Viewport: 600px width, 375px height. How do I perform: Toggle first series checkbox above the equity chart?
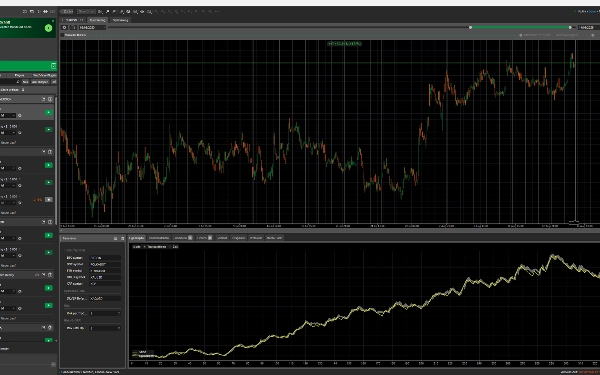(x=137, y=247)
